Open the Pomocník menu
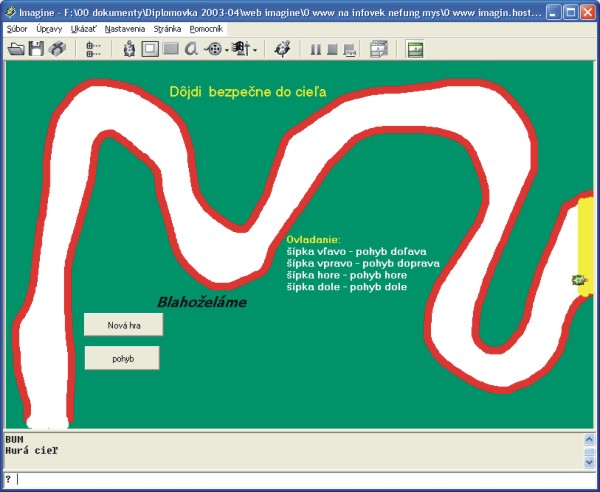 coord(206,29)
